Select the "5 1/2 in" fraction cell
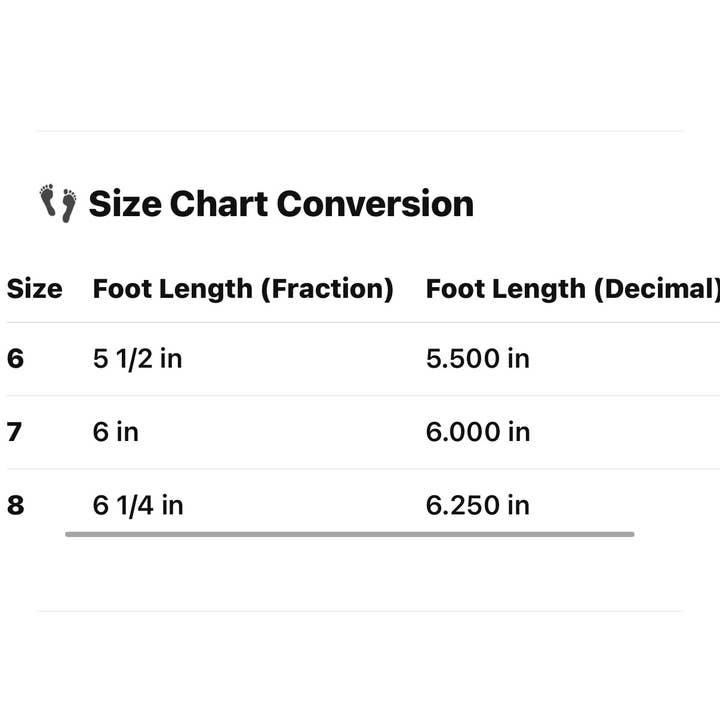720x720 pixels. pos(138,358)
